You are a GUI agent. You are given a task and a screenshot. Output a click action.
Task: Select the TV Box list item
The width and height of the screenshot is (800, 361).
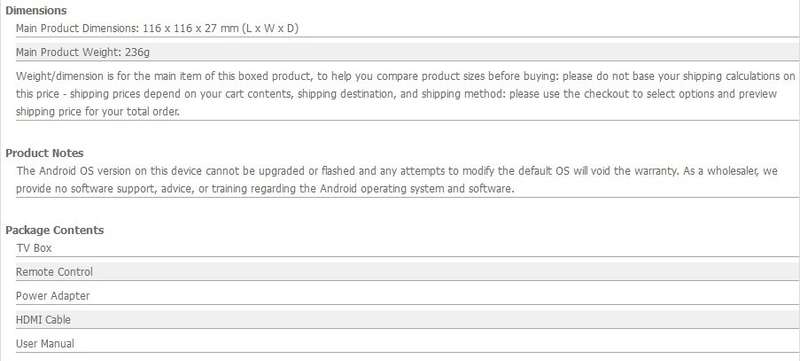[x=407, y=248]
